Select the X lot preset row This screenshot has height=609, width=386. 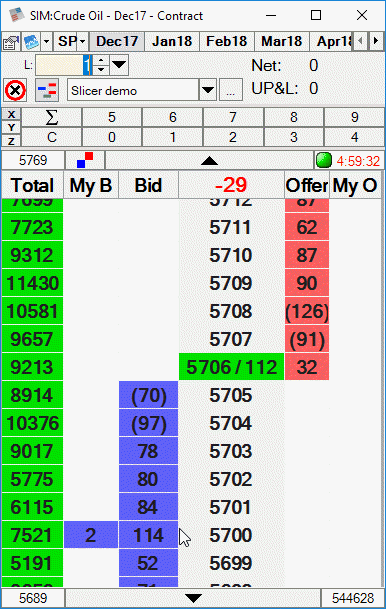click(11, 114)
